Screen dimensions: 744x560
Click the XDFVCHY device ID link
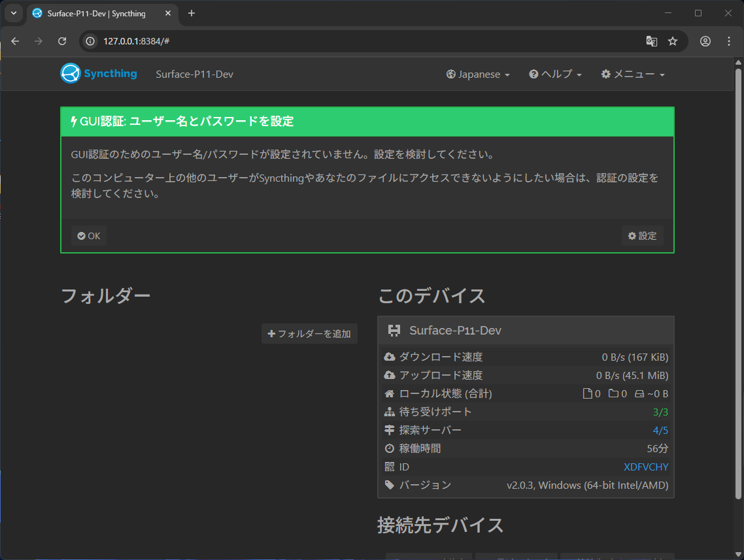tap(646, 467)
